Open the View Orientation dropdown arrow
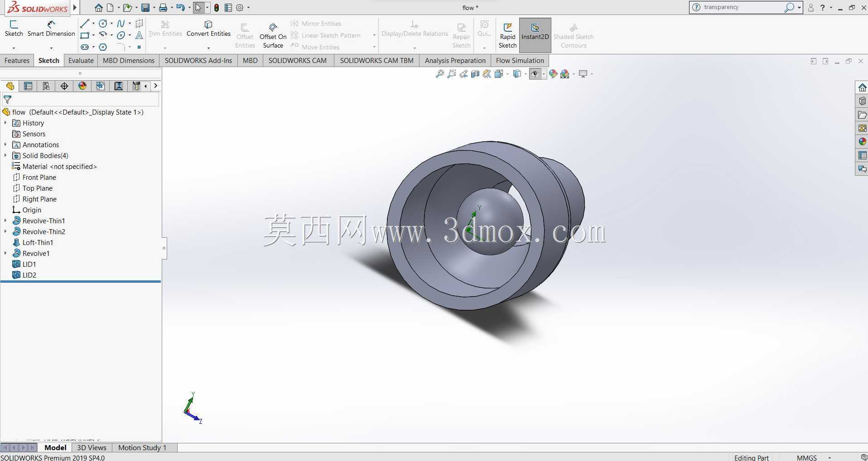Screen dimensions: 868x461 (x=507, y=74)
